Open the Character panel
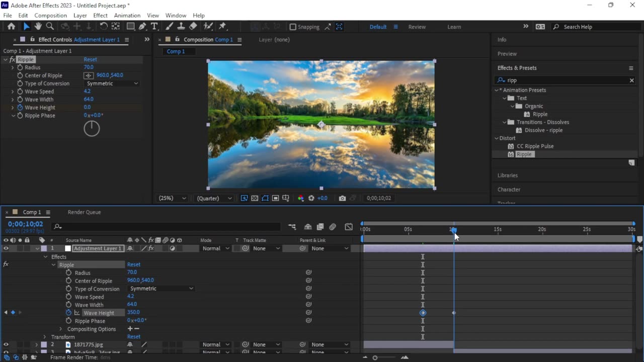The height and width of the screenshot is (362, 644). pos(509,190)
